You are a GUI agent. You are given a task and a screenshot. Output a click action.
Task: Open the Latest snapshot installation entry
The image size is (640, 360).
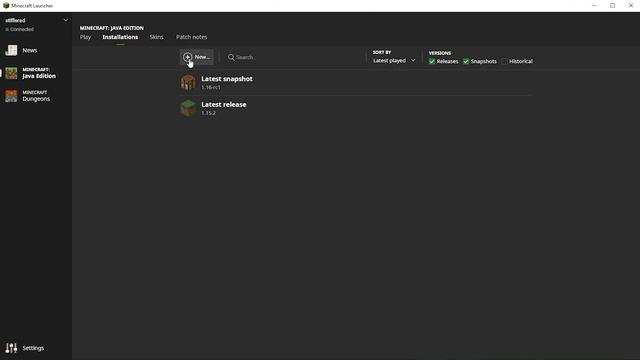click(x=355, y=82)
